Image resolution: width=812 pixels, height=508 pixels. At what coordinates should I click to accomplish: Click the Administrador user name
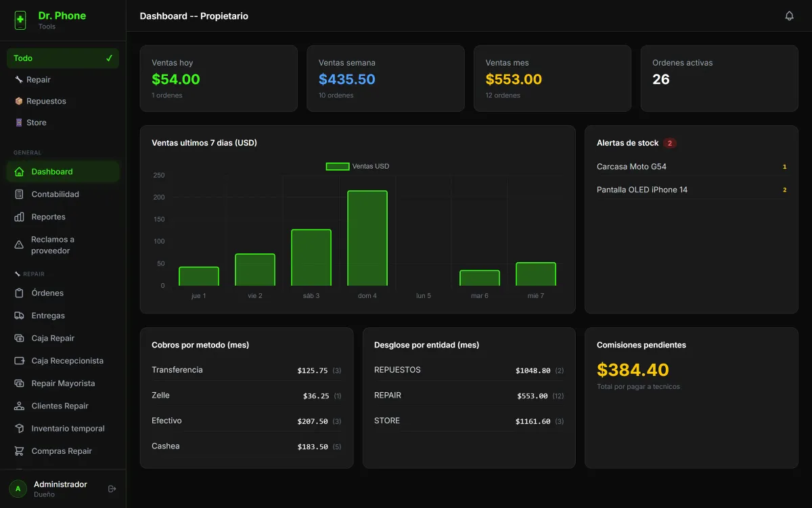pyautogui.click(x=60, y=484)
